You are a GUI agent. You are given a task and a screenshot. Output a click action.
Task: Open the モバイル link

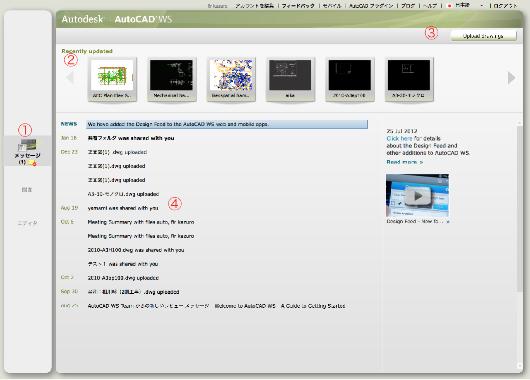point(332,6)
